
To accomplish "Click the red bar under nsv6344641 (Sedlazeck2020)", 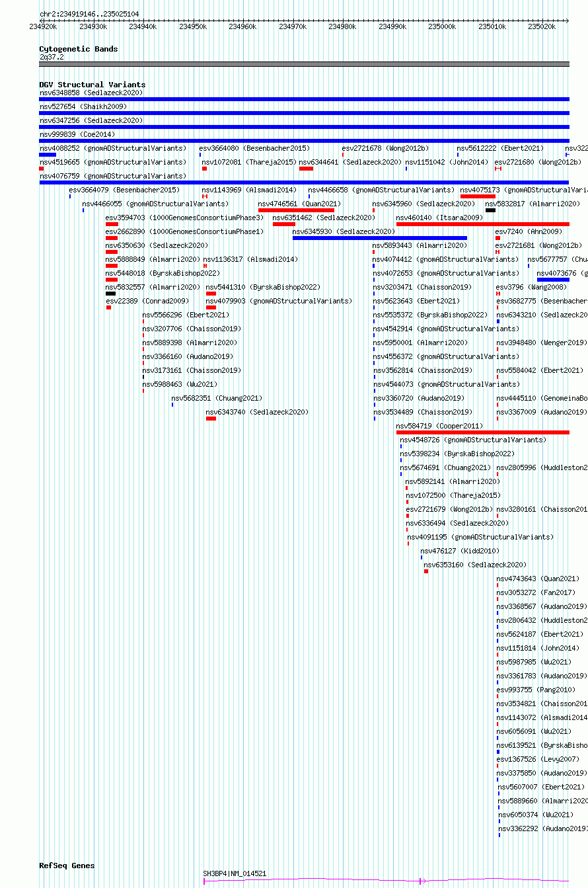I will click(x=306, y=169).
